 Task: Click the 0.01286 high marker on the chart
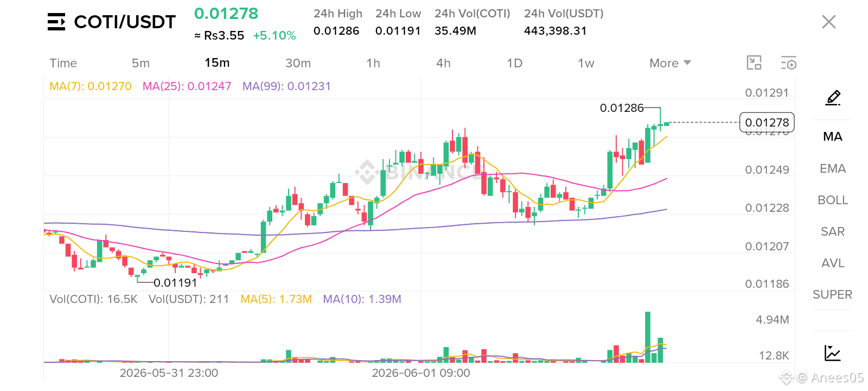pos(622,108)
